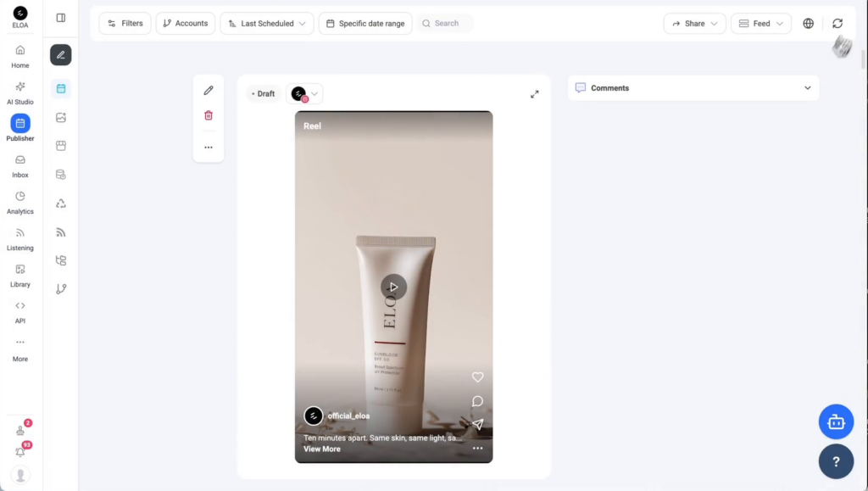Click the Search input field
This screenshot has width=868, height=491.
pos(446,23)
